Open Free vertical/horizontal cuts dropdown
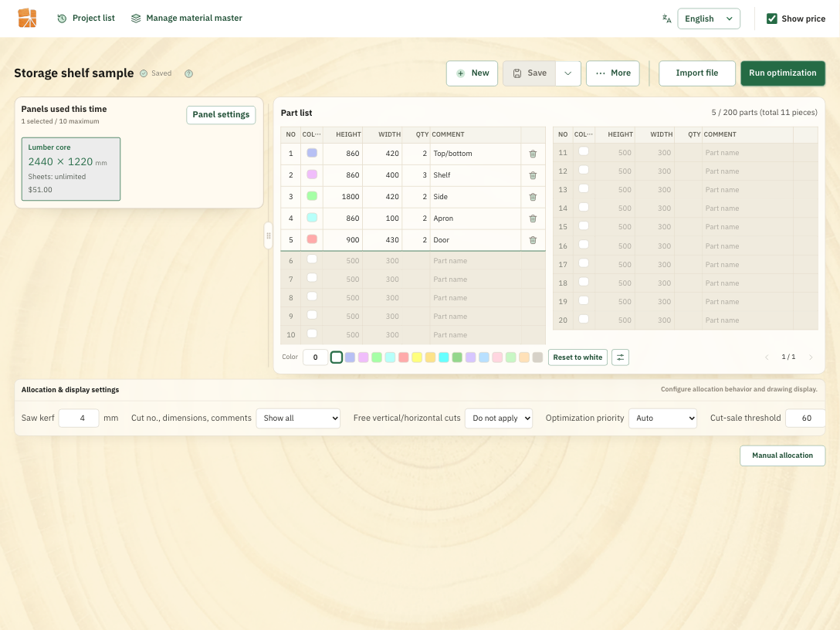Viewport: 840px width, 630px height. click(x=499, y=418)
